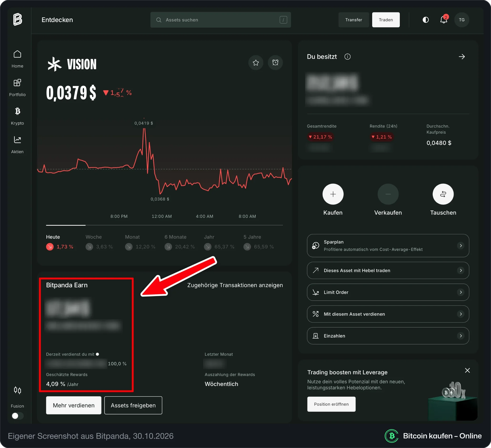Click the info icon next to Du besitzt
Viewport: 491px width, 448px height.
pos(347,57)
